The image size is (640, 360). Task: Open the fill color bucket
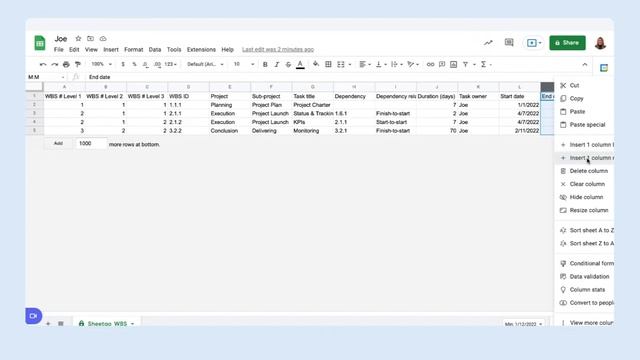(x=316, y=64)
